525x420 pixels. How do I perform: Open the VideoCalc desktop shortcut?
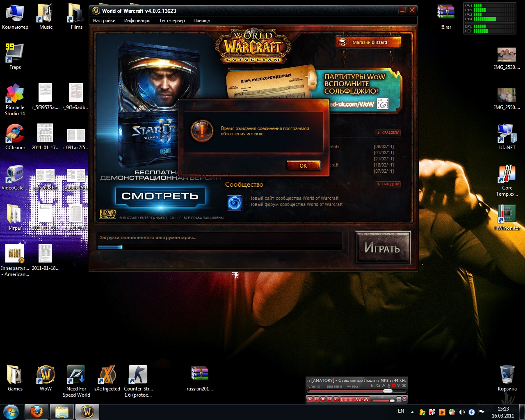coord(15,177)
